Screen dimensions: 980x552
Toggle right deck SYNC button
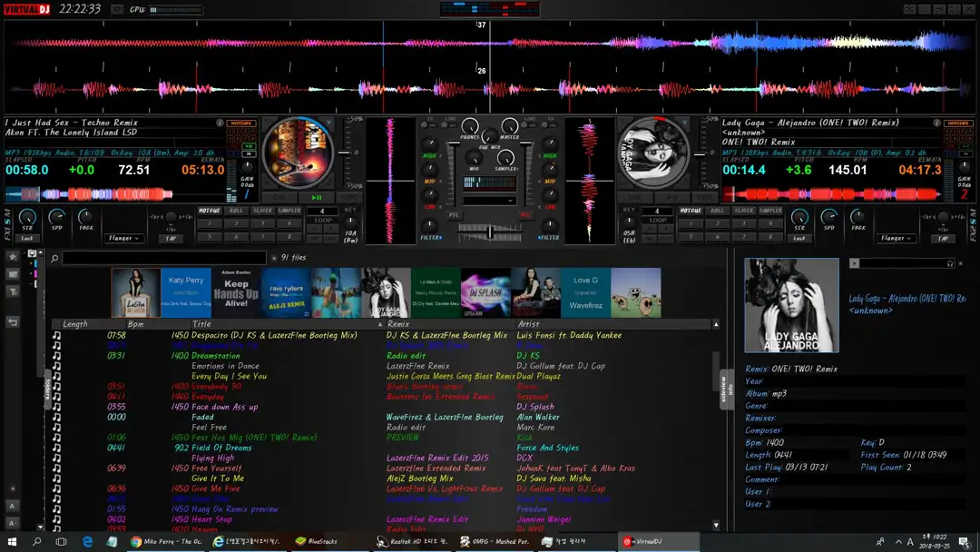(x=704, y=198)
